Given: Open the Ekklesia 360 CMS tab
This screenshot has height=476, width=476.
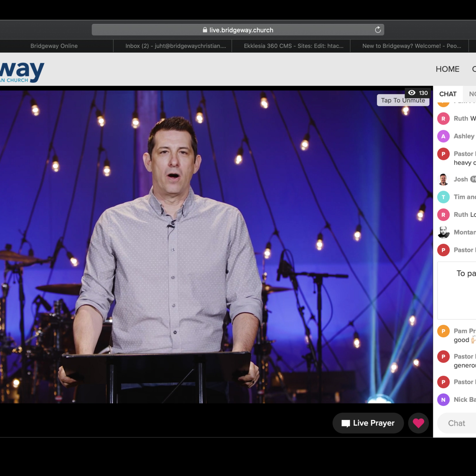Looking at the screenshot, I should (x=294, y=46).
